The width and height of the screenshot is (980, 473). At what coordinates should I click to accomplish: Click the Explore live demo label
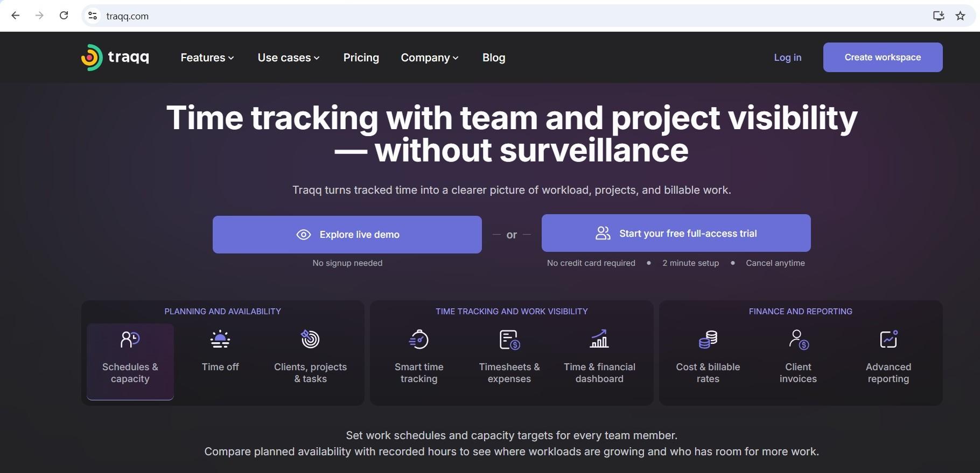[x=360, y=235]
